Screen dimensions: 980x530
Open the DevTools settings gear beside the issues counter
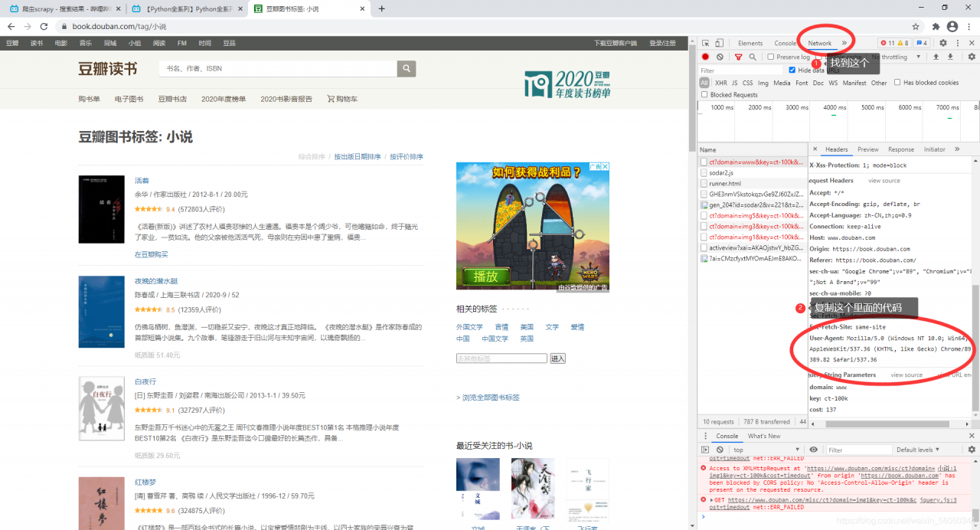pos(943,43)
